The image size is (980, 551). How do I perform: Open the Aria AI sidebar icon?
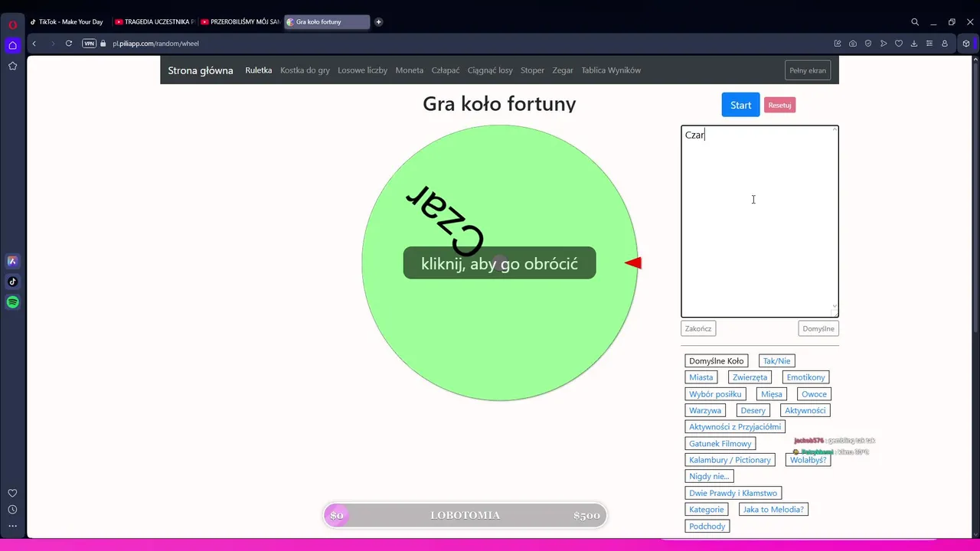(x=12, y=261)
